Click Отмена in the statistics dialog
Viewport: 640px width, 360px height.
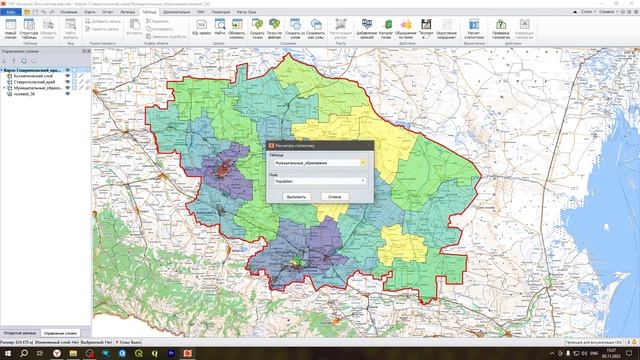(334, 197)
